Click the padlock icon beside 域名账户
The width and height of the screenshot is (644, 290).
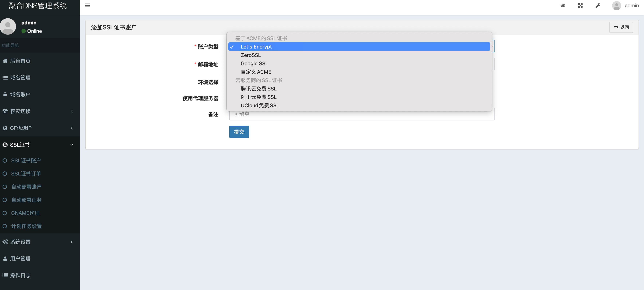5,94
